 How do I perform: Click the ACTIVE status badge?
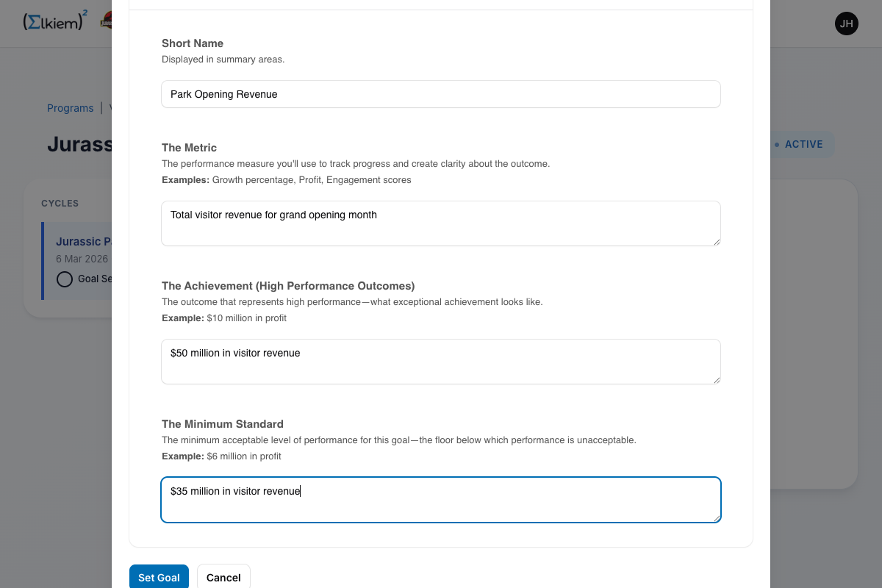tap(802, 144)
